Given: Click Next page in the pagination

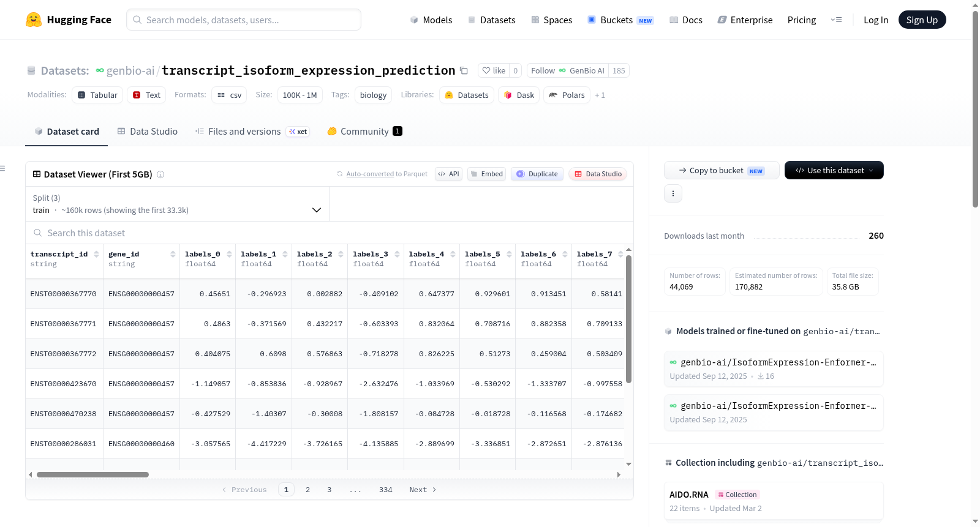Looking at the screenshot, I should click(x=423, y=490).
